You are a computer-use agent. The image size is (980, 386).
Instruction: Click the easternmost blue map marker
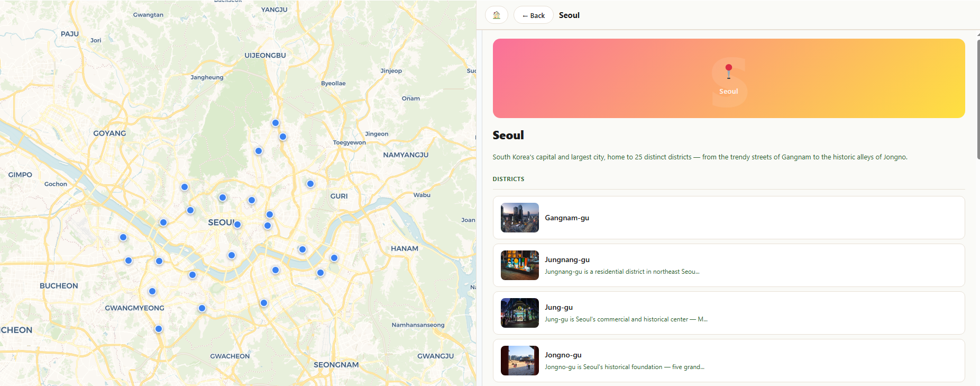[x=334, y=258]
